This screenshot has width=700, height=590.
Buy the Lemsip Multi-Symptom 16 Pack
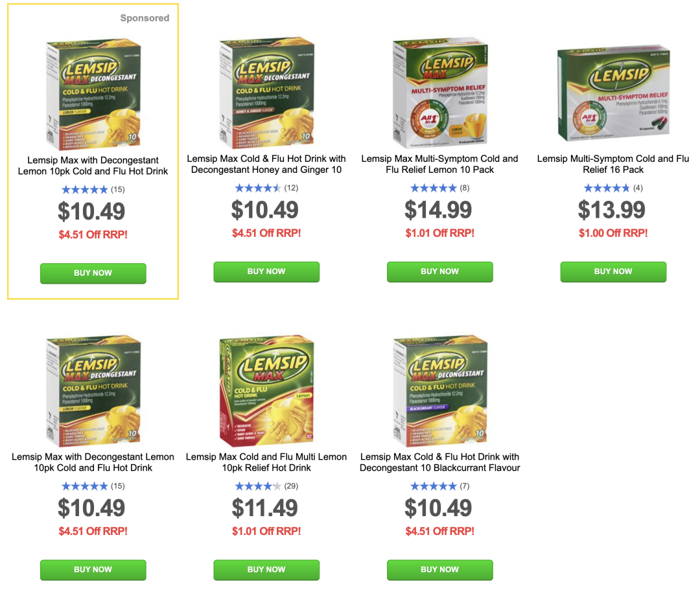pyautogui.click(x=613, y=271)
